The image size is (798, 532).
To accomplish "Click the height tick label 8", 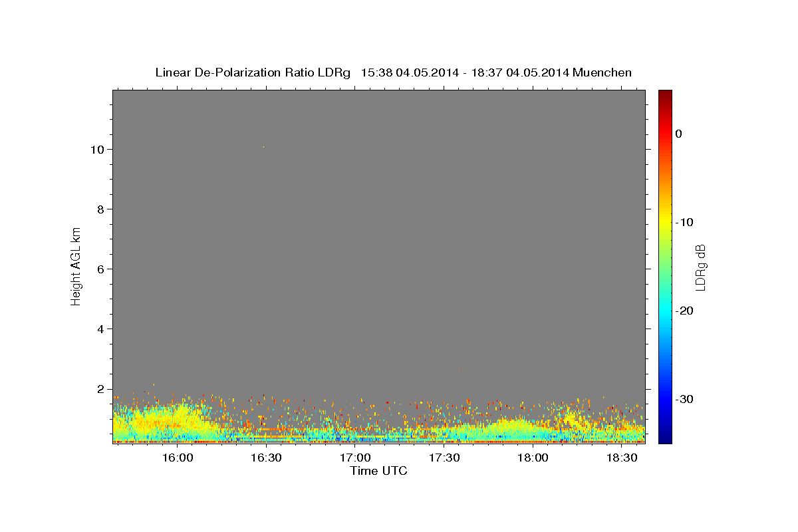I will pos(101,209).
